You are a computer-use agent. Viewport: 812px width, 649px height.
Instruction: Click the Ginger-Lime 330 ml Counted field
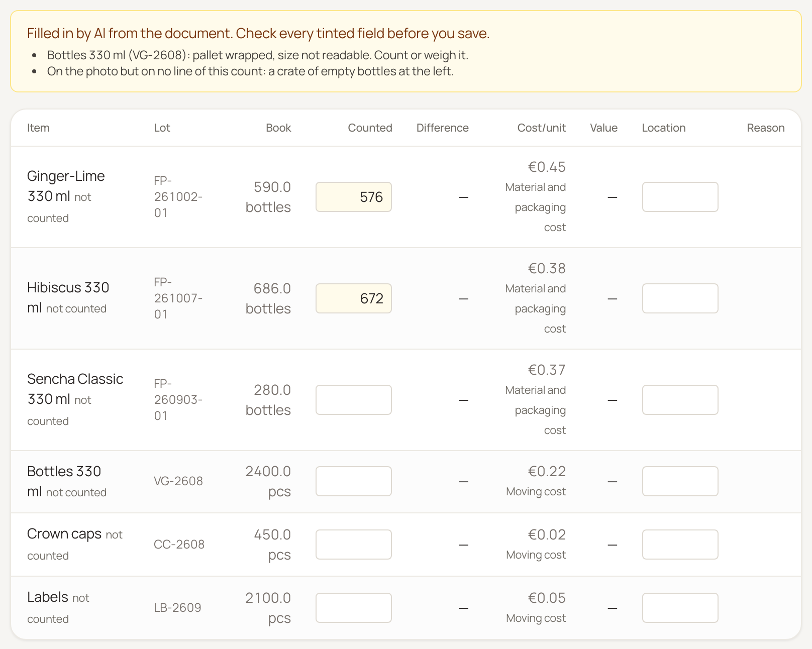click(354, 197)
